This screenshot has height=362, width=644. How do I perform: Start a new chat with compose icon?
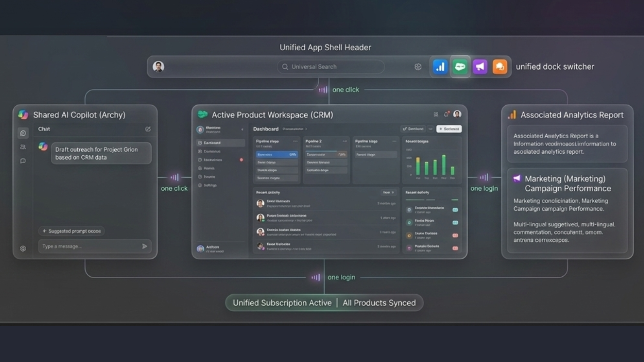pos(148,129)
